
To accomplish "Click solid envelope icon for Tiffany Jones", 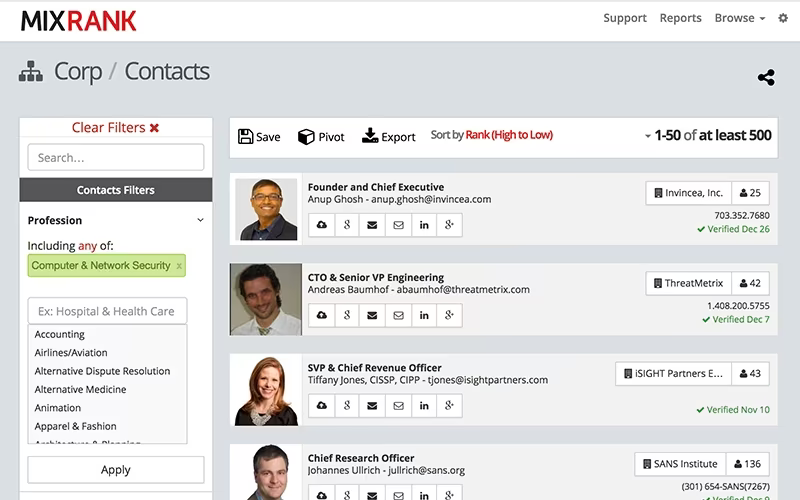I will tap(372, 406).
